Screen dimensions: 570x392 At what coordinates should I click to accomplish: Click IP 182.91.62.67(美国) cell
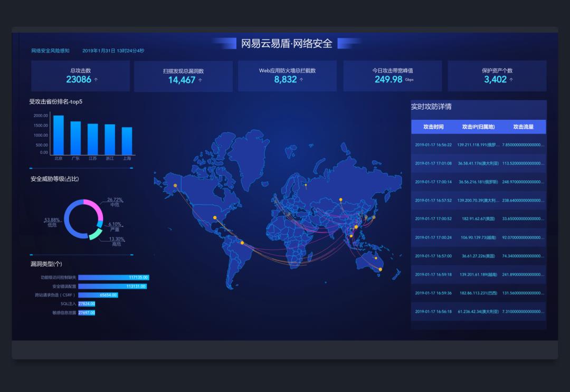pos(478,219)
